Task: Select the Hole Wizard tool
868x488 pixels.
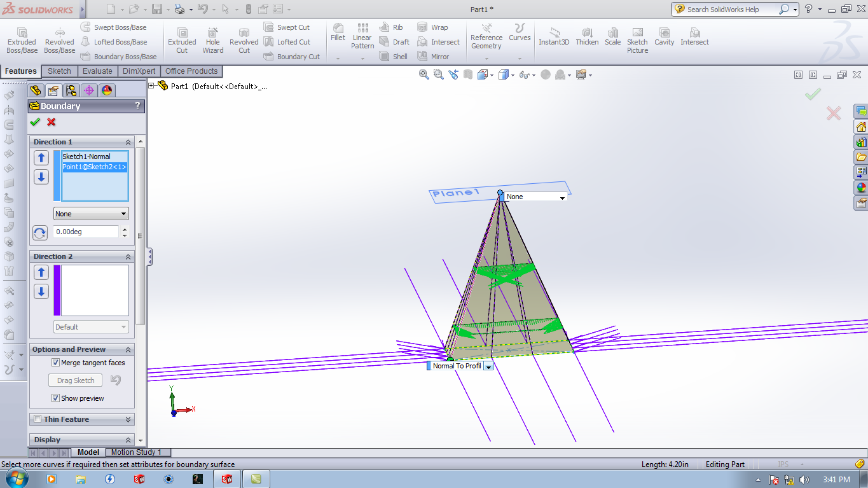Action: tap(212, 40)
